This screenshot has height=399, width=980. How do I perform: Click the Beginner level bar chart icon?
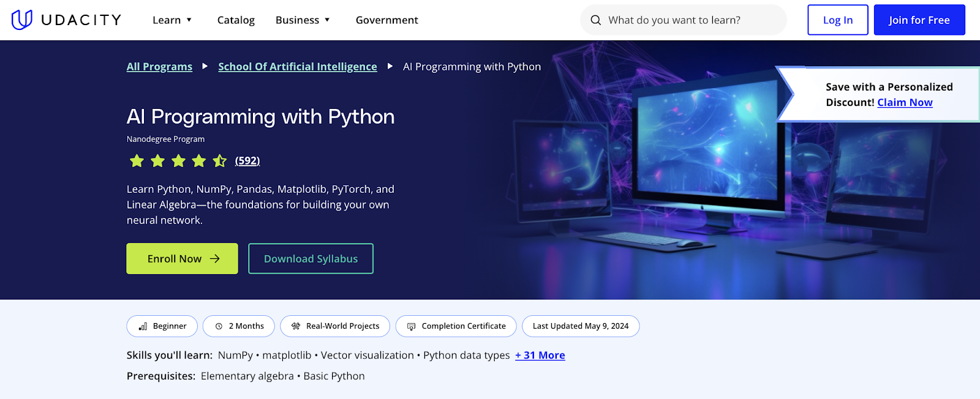[143, 327]
